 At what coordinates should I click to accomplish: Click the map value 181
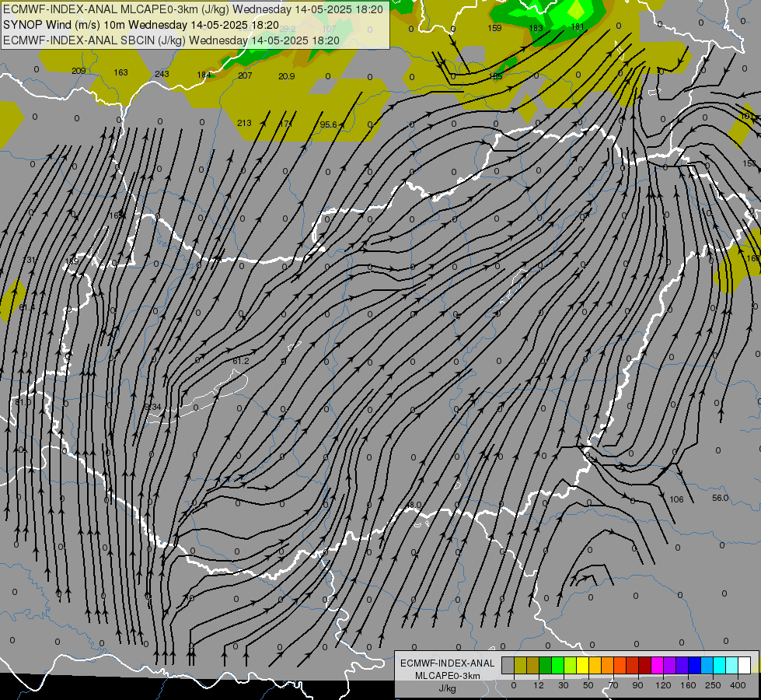click(578, 26)
